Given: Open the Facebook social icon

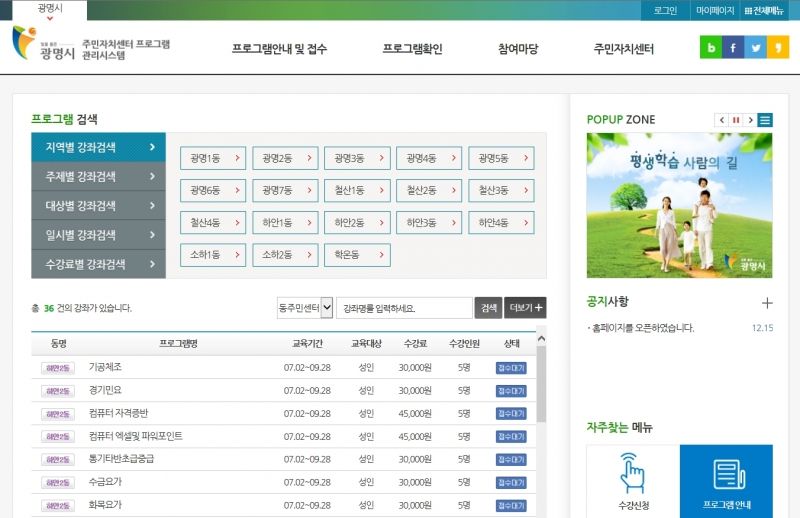Looking at the screenshot, I should pyautogui.click(x=733, y=47).
